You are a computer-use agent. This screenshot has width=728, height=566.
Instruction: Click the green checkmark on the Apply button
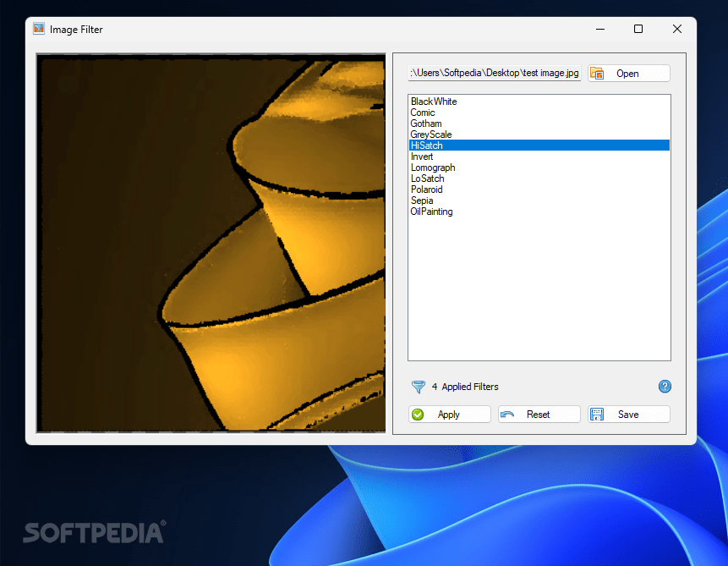coord(418,414)
